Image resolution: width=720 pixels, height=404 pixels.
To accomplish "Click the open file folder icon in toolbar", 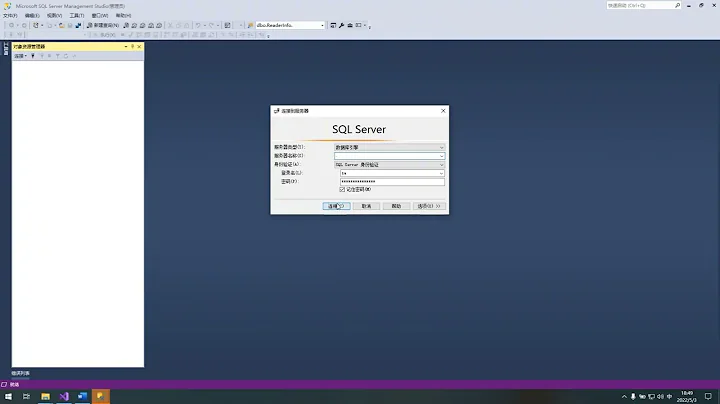I will [62, 25].
